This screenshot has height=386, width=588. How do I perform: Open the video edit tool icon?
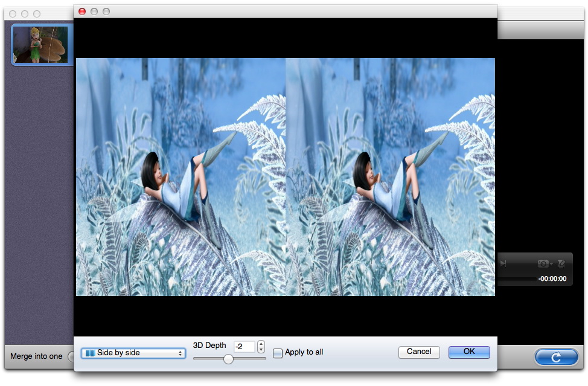click(561, 264)
